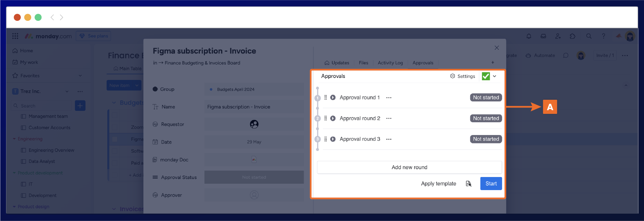Check the Figma row checkbox in table
The image size is (644, 221).
[x=115, y=139]
